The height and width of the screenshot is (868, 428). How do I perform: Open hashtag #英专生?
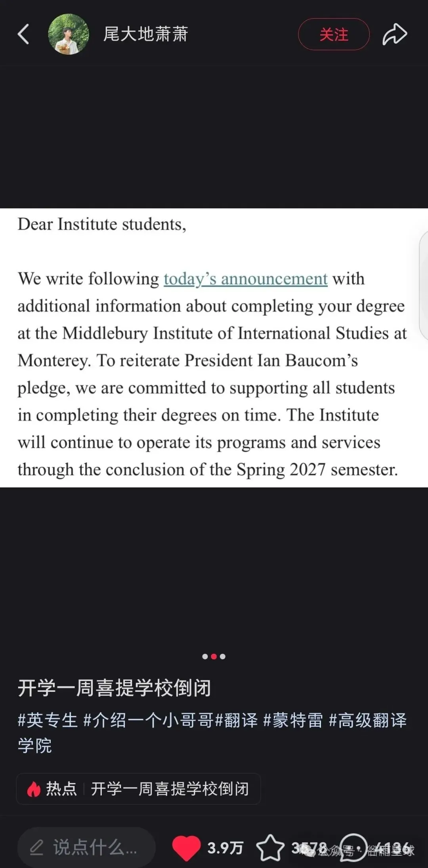[48, 720]
